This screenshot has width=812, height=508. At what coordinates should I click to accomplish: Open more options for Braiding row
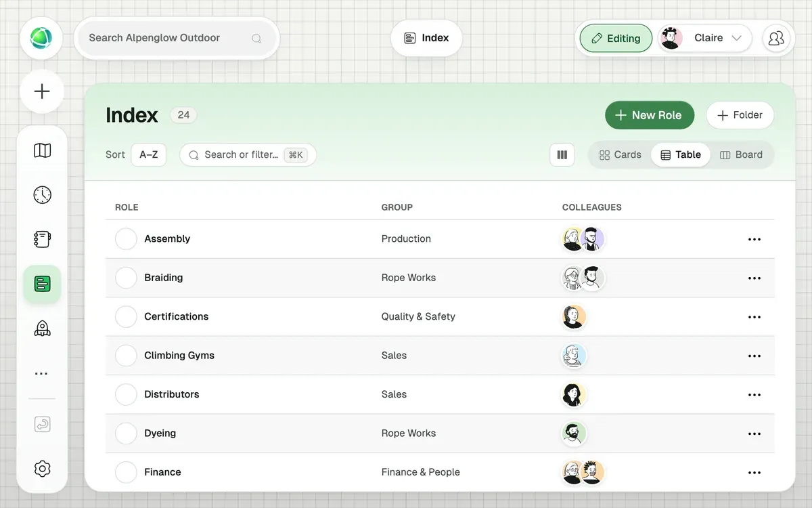pyautogui.click(x=754, y=278)
